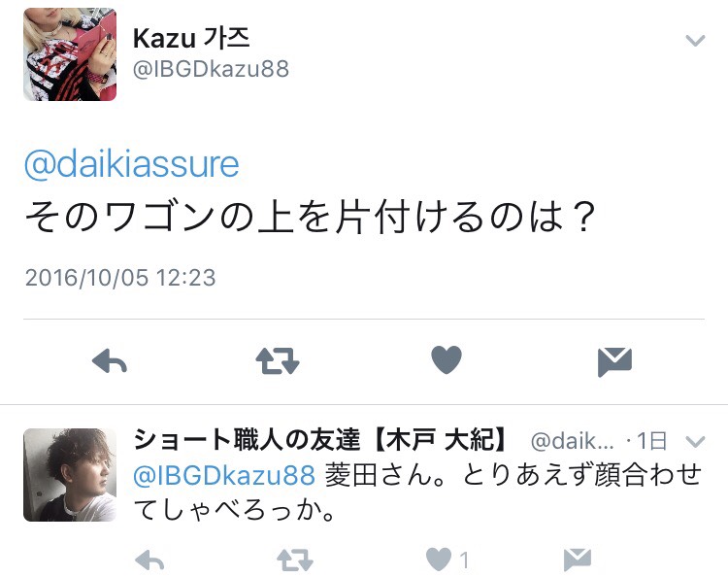This screenshot has height=577, width=728.
Task: Reply to Kazu's main tweet
Action: click(x=110, y=361)
